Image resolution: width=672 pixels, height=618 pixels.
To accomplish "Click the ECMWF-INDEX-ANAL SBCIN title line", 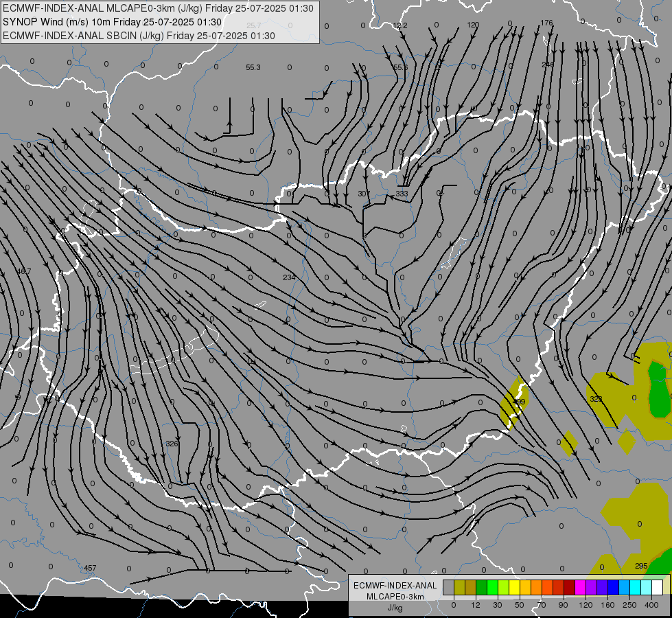I will 139,36.
